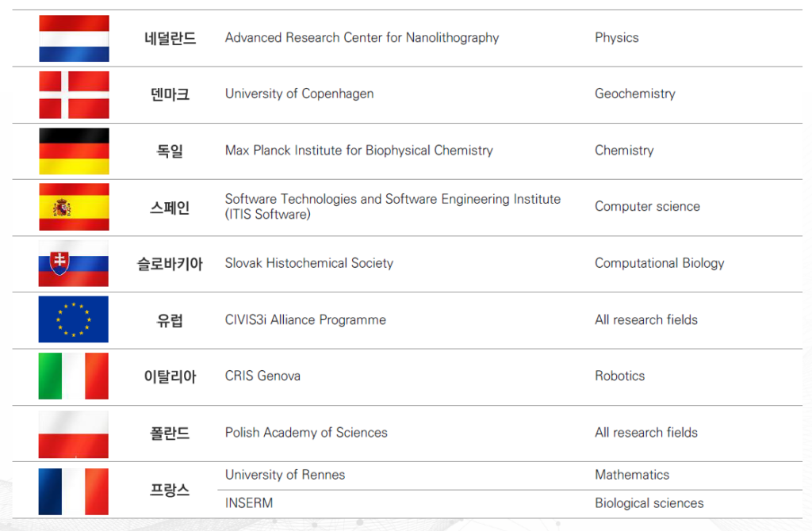This screenshot has height=531, width=812.
Task: Select Polish Academy of Sciences
Action: point(306,433)
